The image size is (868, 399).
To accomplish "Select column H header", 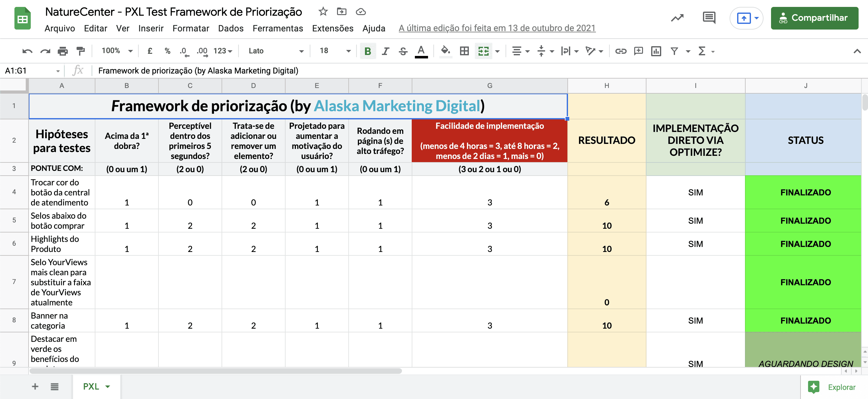I will coord(607,86).
